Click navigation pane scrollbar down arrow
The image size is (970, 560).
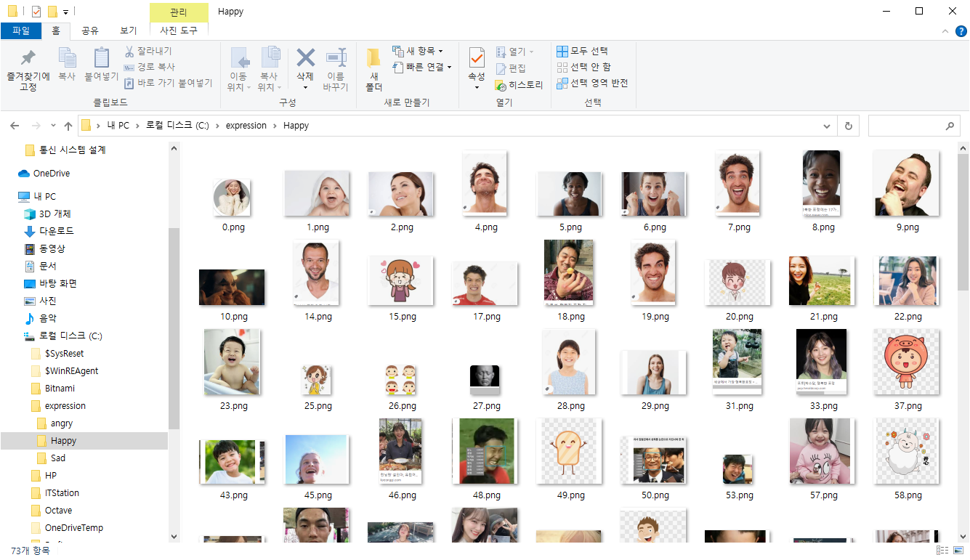pos(174,536)
